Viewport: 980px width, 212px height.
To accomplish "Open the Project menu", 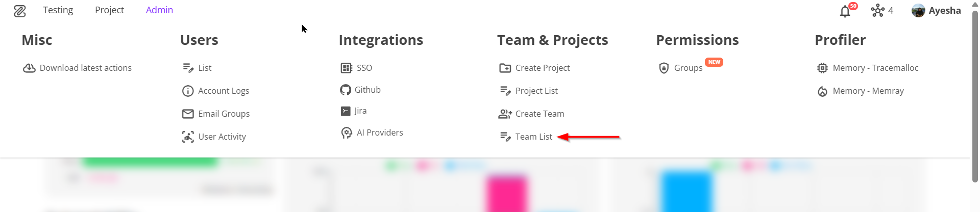I will [x=109, y=10].
